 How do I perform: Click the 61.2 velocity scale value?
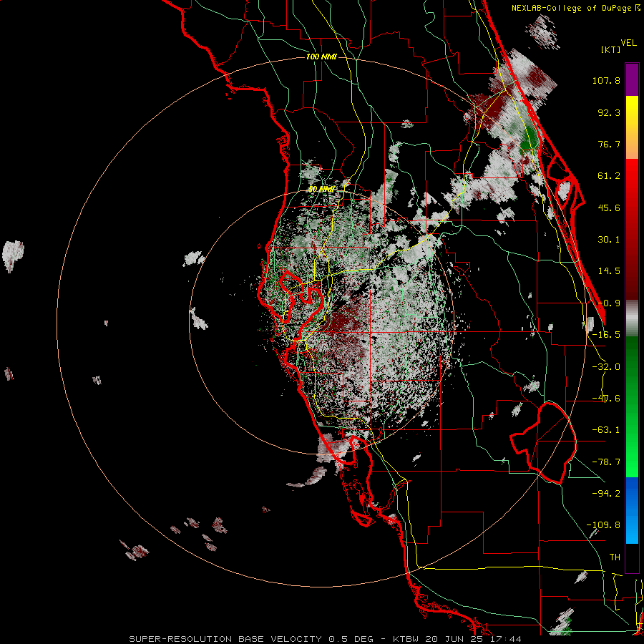[x=609, y=176]
